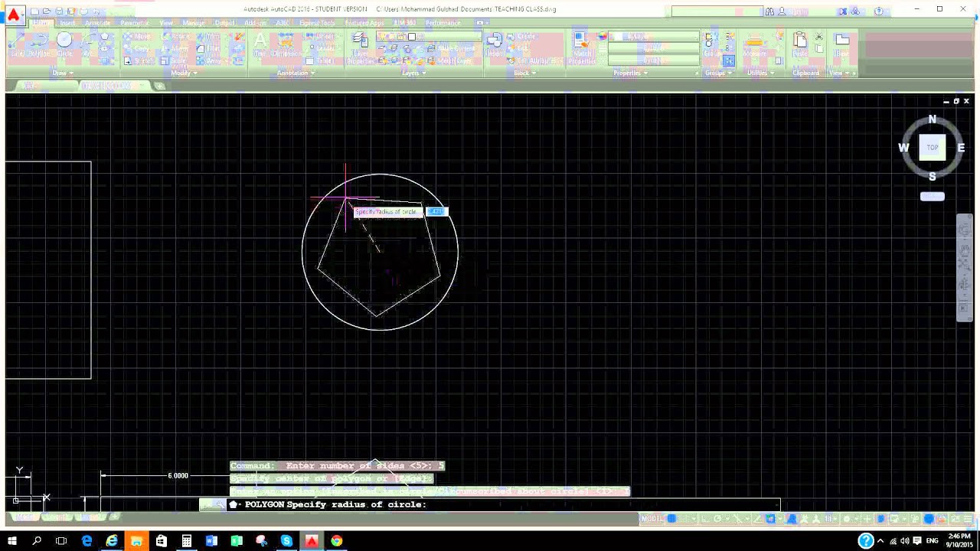Open Layer Properties manager

click(360, 47)
